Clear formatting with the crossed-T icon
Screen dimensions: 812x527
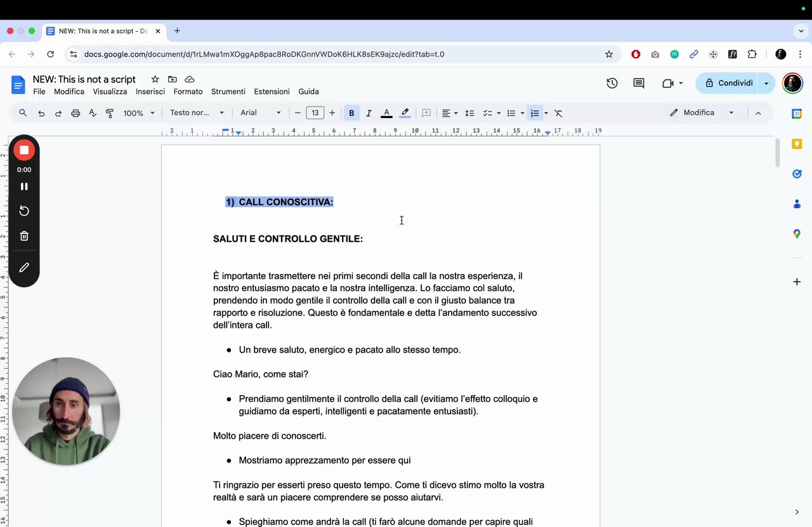coord(558,113)
